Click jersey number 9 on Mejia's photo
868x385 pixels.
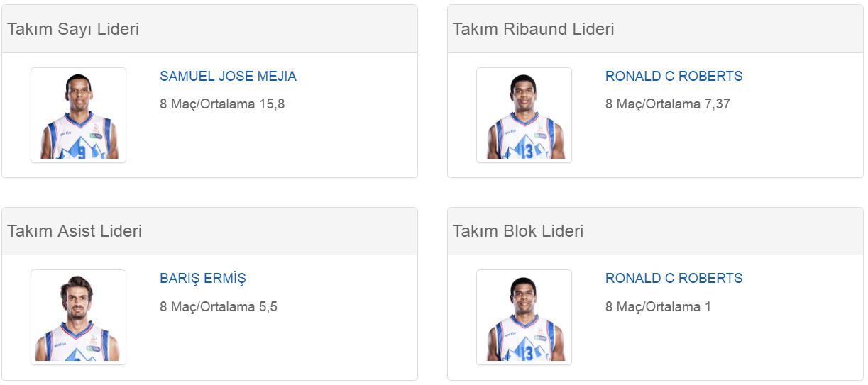(x=82, y=152)
